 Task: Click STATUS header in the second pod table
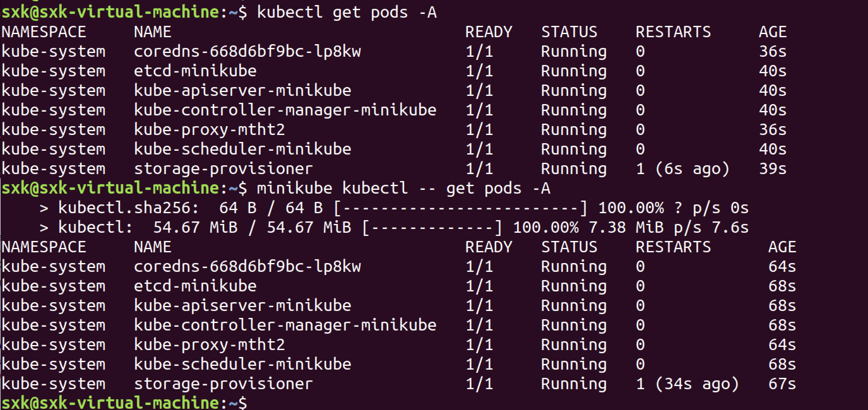[x=569, y=247]
